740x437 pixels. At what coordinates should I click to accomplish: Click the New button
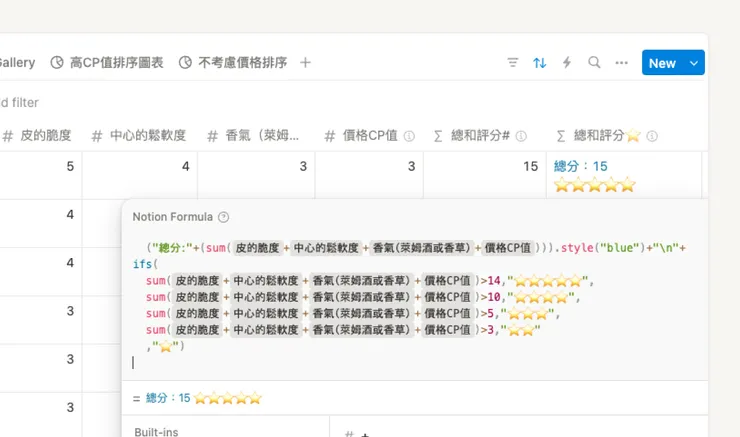click(x=662, y=63)
